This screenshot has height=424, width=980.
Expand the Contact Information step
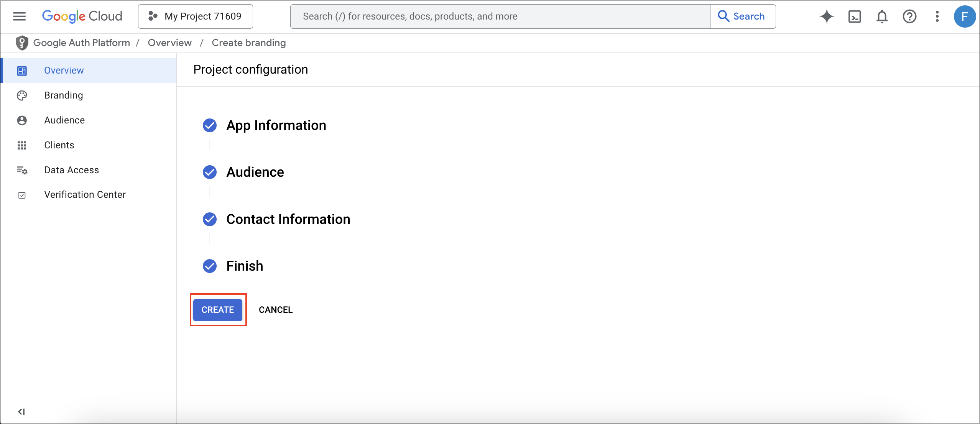point(288,219)
